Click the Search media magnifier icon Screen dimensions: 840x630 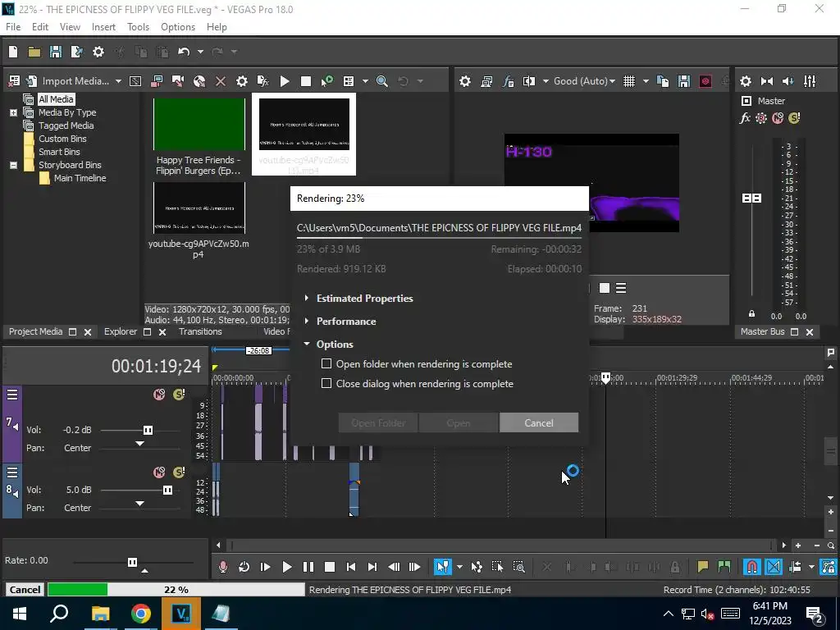point(382,81)
